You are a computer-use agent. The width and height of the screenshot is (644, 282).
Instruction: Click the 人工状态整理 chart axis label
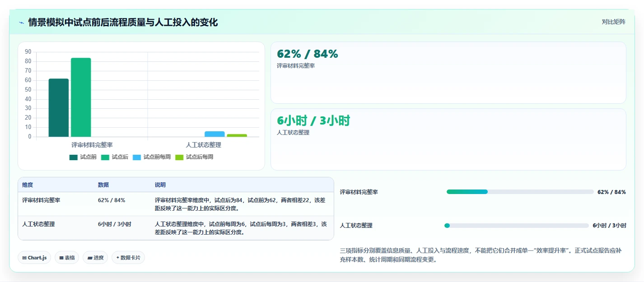(x=203, y=145)
